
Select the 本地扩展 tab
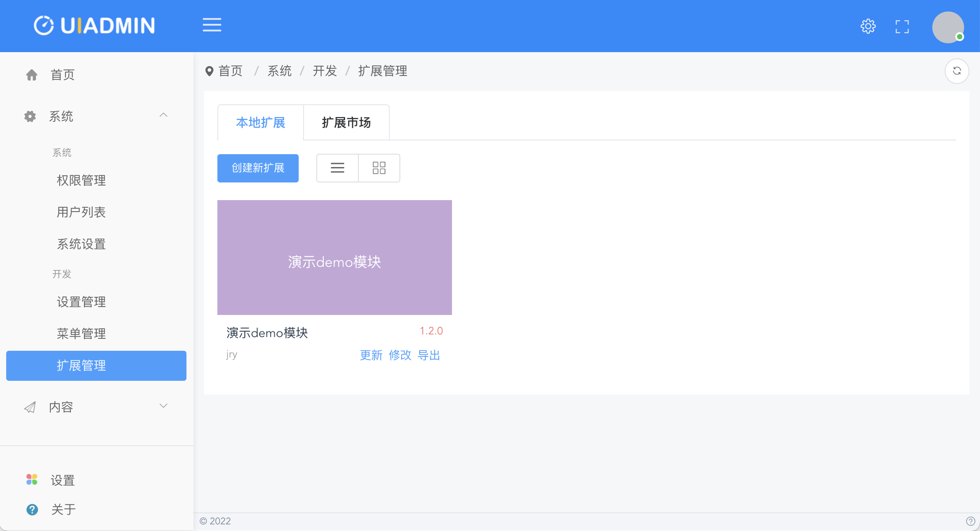[260, 123]
